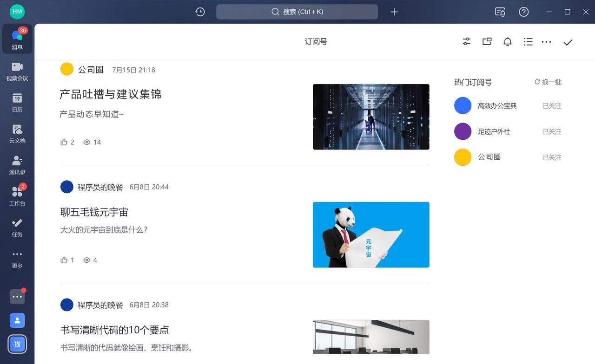
Task: Click summary text 产品动态早知道~
Action: (x=92, y=114)
